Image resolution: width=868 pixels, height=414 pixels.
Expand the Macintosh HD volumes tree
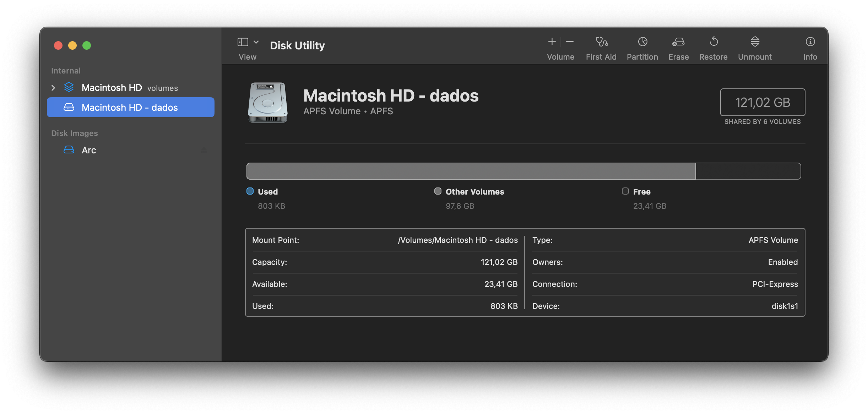[53, 88]
